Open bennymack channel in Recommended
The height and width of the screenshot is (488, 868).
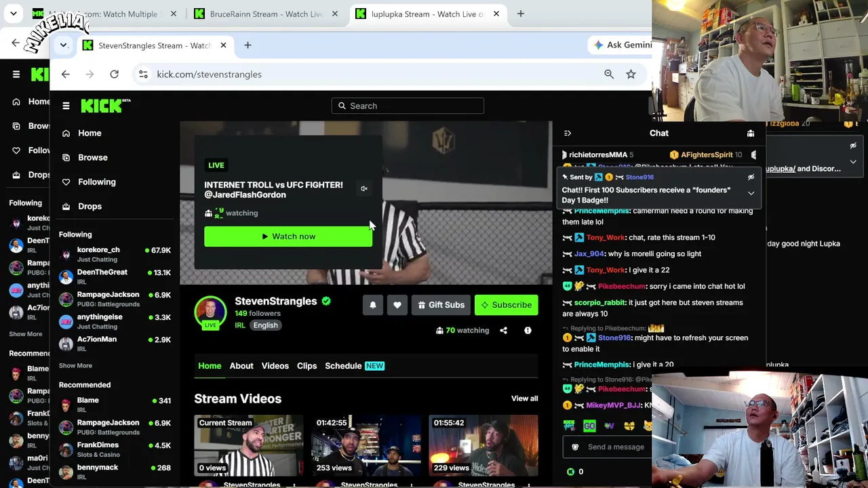pos(115,472)
